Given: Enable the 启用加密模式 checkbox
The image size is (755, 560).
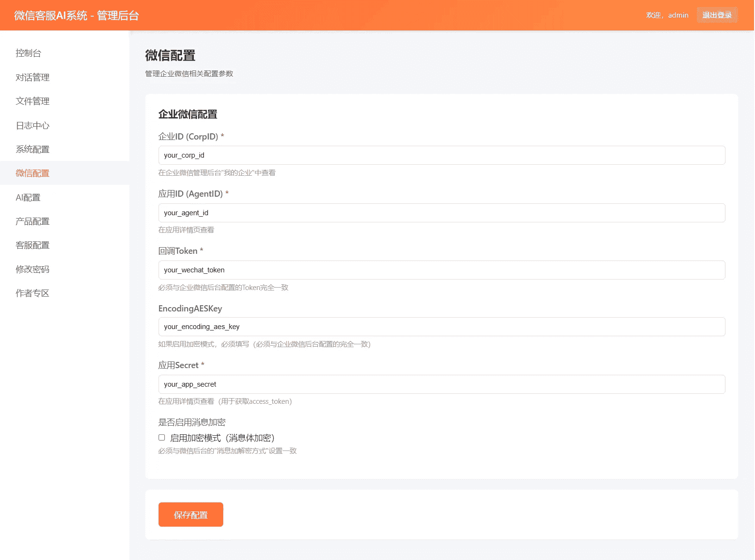Looking at the screenshot, I should (x=162, y=438).
